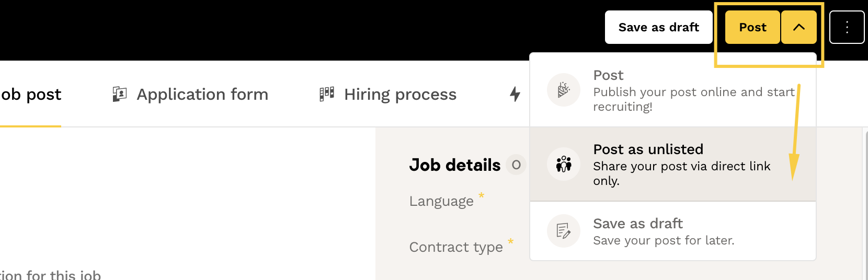The image size is (868, 280).
Task: Click the Job details counter badge
Action: (516, 165)
